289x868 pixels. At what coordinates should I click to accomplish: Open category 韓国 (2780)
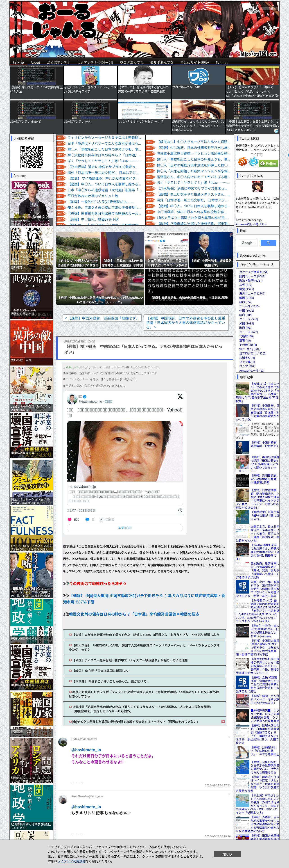[247, 298]
